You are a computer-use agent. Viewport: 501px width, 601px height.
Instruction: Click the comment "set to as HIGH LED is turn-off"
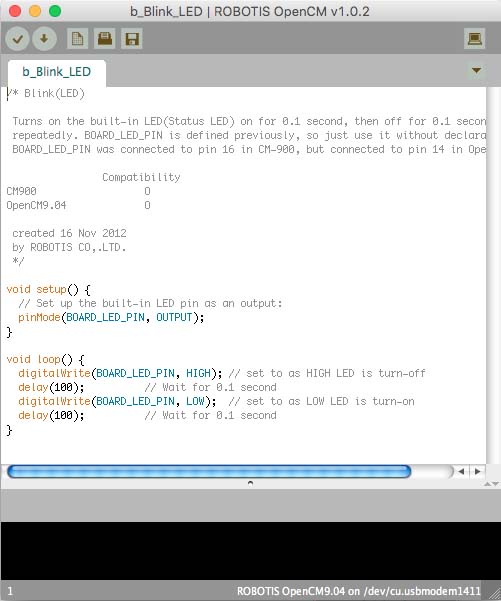(327, 373)
